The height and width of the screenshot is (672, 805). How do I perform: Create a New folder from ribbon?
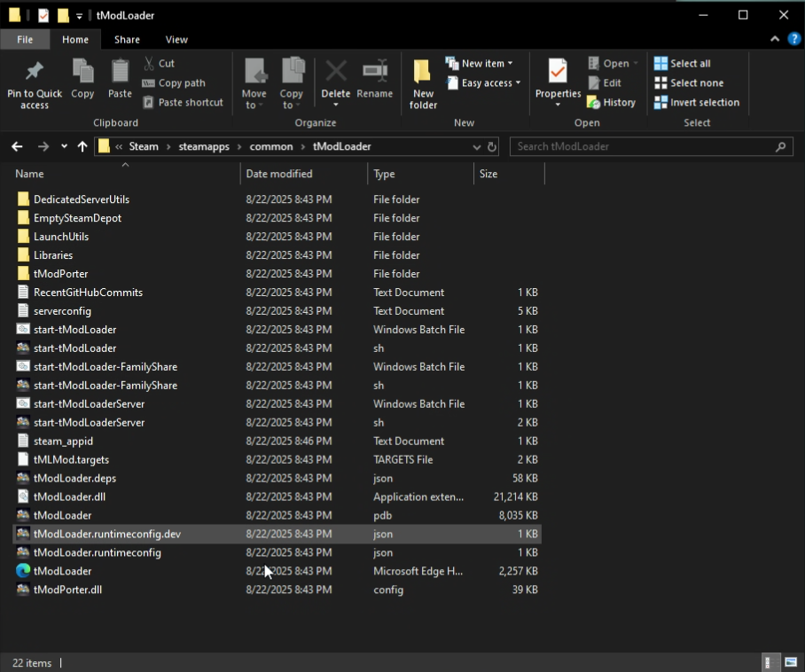click(x=423, y=83)
